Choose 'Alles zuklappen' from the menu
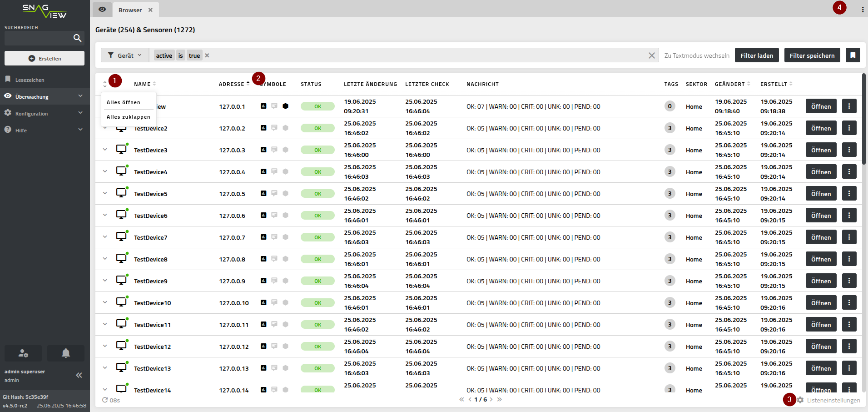 128,117
